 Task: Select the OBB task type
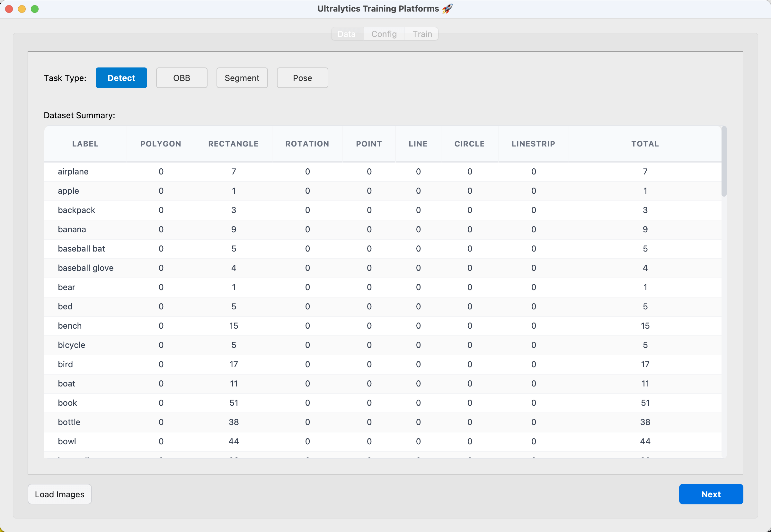pos(182,78)
